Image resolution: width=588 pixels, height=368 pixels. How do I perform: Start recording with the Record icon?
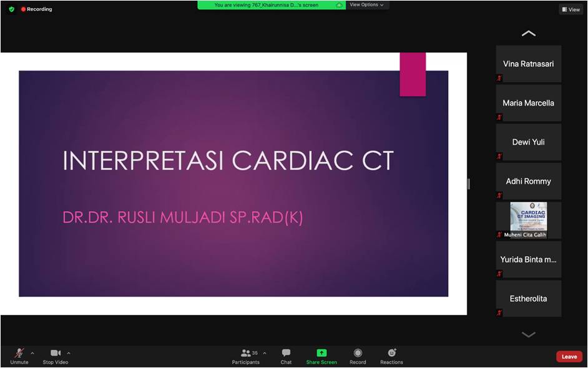tap(358, 354)
